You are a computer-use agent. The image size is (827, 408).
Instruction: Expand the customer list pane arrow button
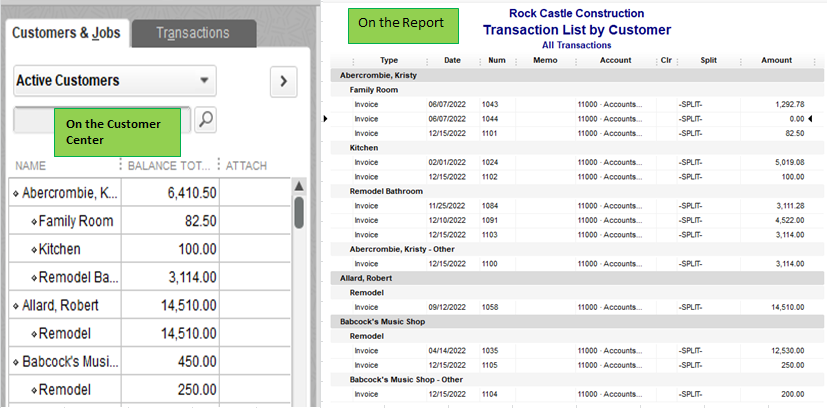coord(284,81)
